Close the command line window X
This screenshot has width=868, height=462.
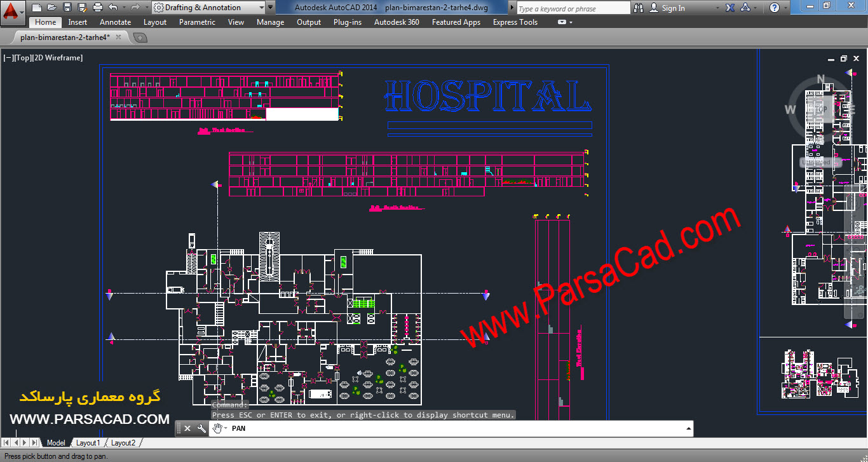pos(187,428)
